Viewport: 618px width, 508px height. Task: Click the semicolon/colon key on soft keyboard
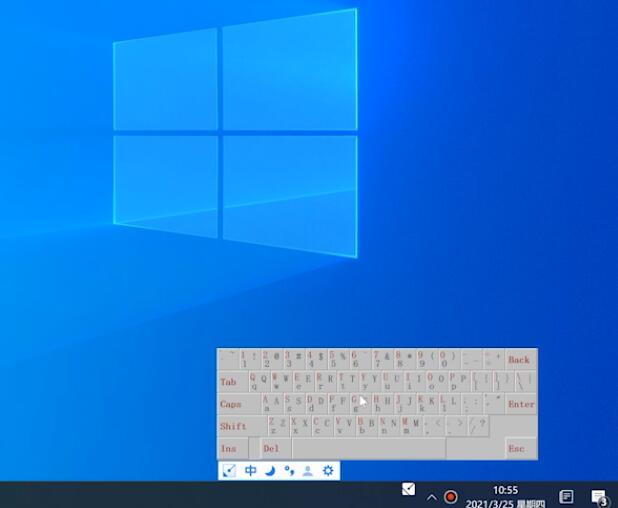click(471, 404)
